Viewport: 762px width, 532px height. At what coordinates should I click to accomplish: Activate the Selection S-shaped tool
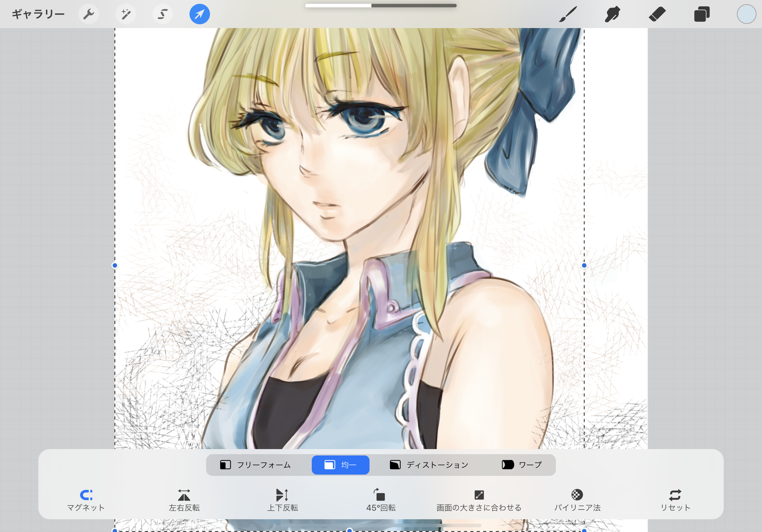(163, 14)
